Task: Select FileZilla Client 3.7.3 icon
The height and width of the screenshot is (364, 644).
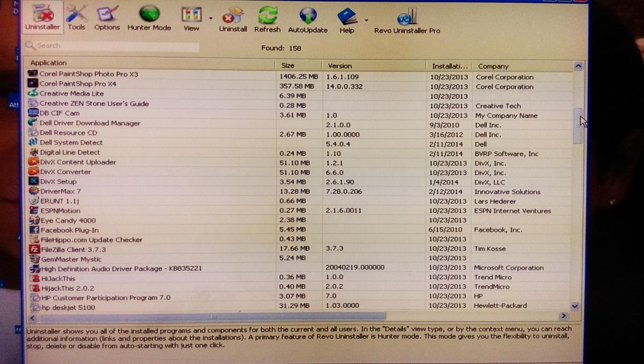Action: click(x=35, y=249)
